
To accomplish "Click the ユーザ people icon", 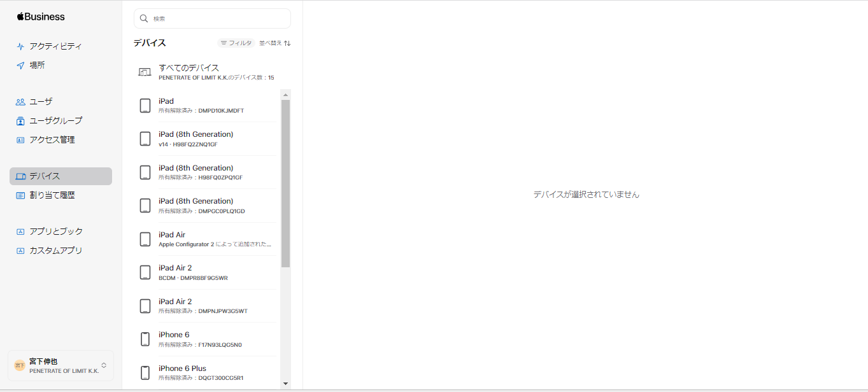I will tap(20, 102).
